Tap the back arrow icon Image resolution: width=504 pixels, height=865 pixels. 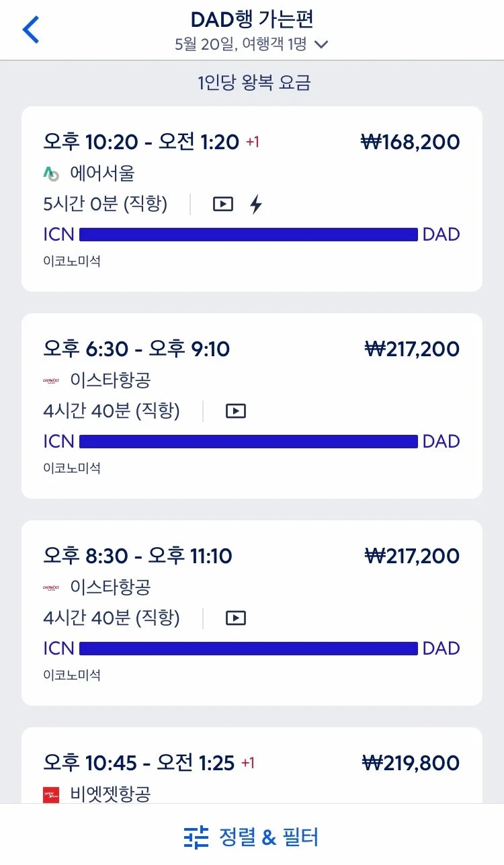(31, 30)
